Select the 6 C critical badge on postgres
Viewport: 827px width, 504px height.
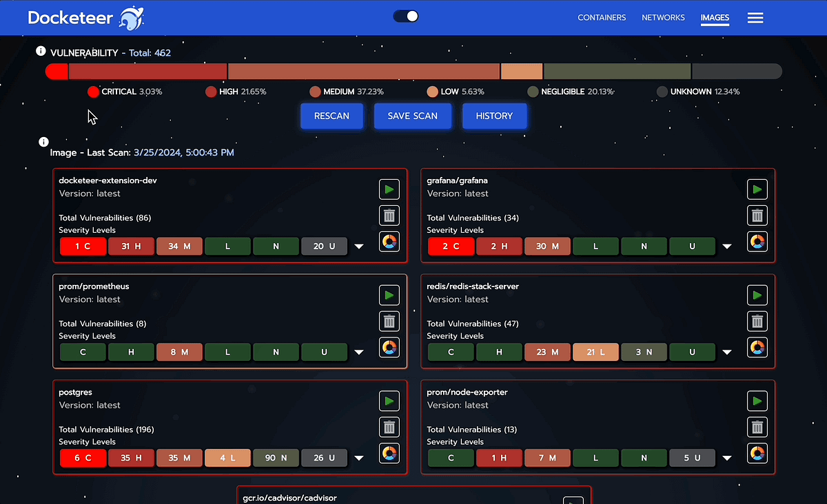[x=83, y=458]
